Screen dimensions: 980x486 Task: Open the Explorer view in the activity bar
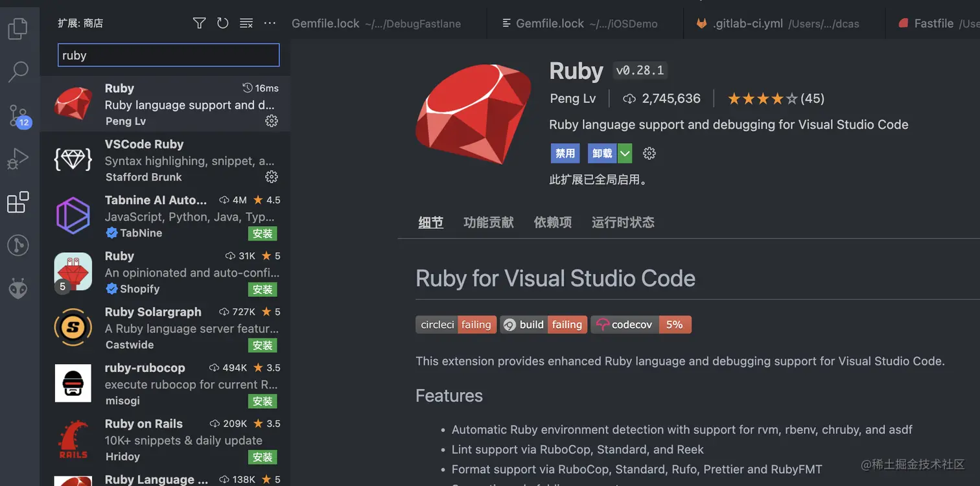(x=17, y=29)
